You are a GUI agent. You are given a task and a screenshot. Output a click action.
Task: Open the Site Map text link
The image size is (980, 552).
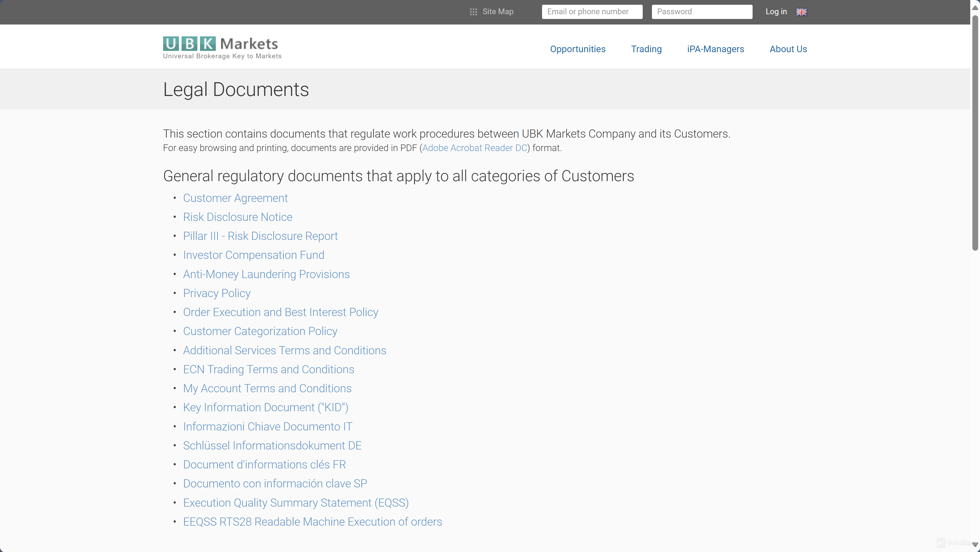click(x=498, y=12)
